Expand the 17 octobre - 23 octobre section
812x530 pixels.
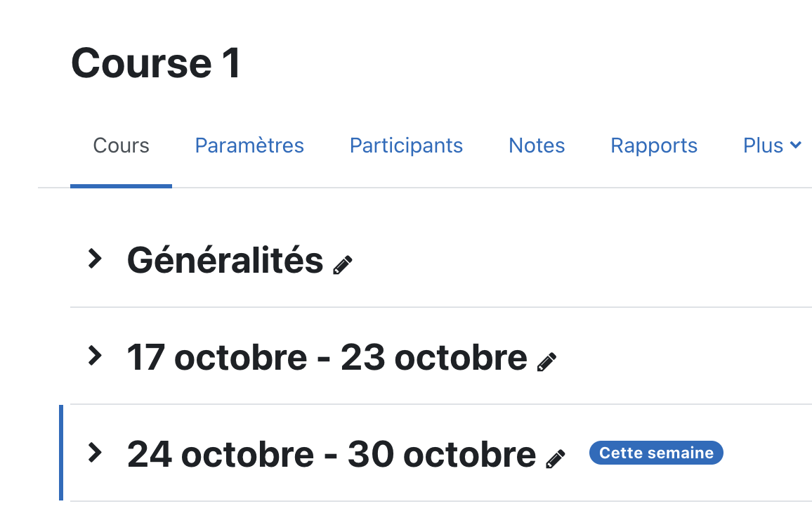95,356
